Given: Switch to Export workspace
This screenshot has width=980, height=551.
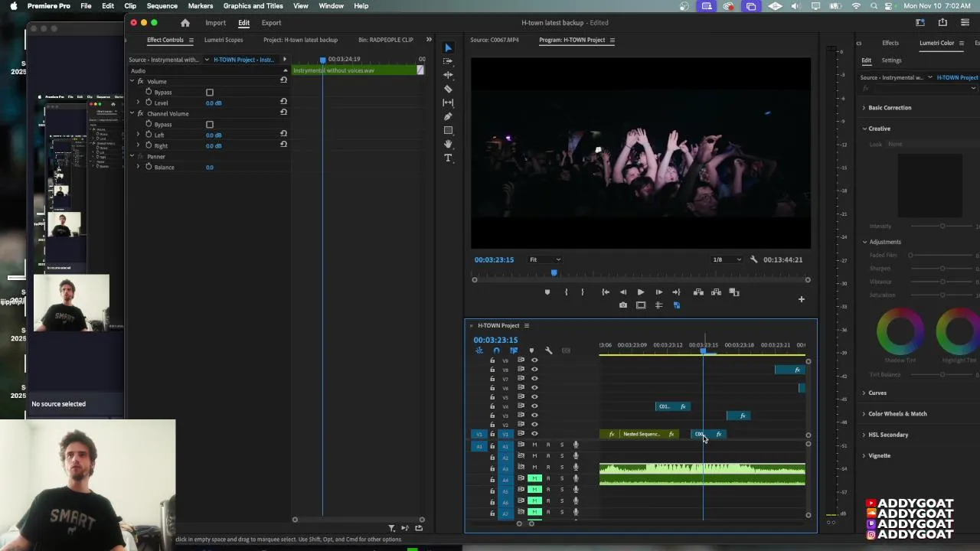Looking at the screenshot, I should point(271,23).
